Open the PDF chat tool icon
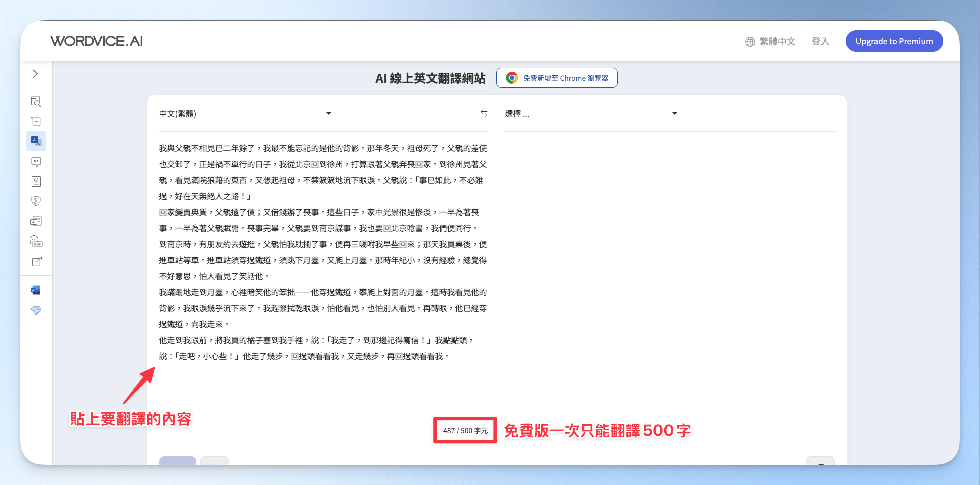980x485 pixels. tap(36, 241)
